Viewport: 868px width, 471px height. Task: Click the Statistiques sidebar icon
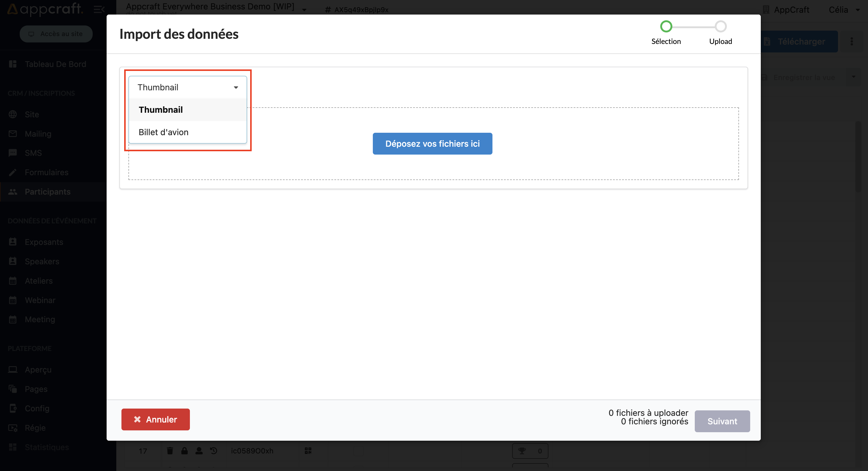point(13,447)
